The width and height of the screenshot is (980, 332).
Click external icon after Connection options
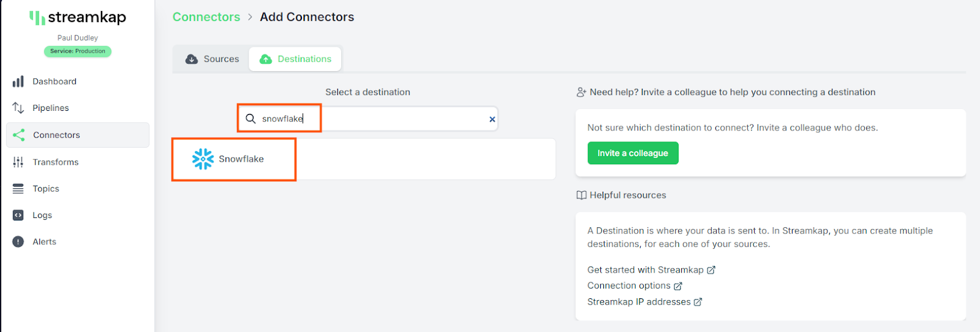click(x=678, y=286)
